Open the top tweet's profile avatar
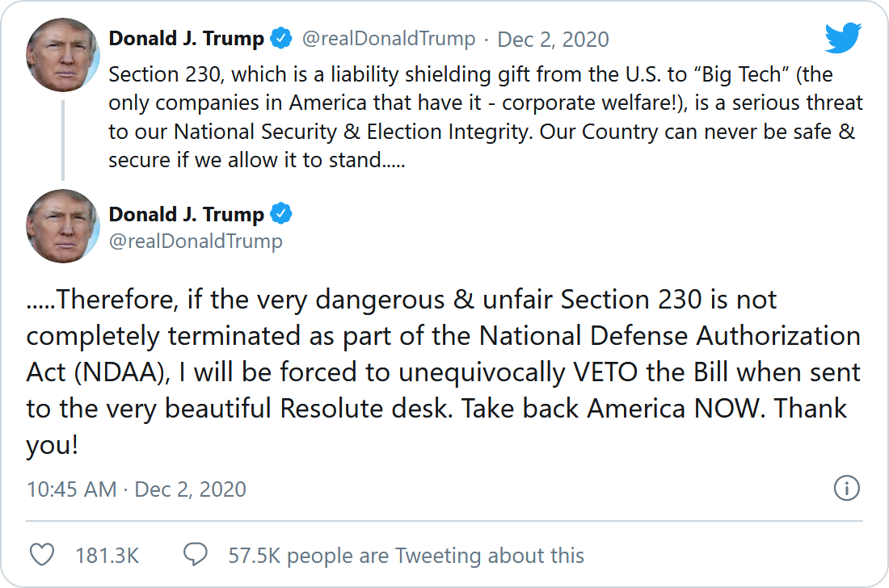889x588 pixels. click(63, 55)
